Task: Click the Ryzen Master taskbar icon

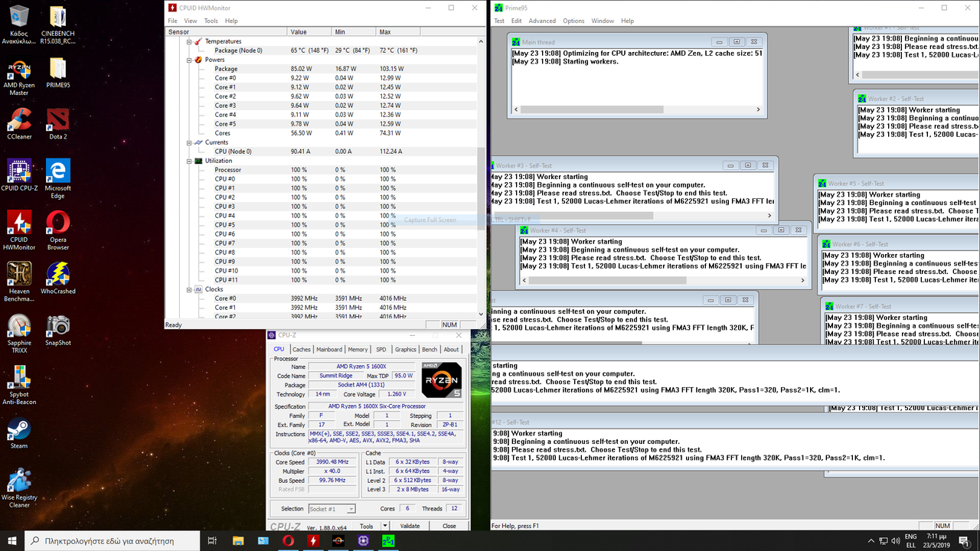Action: pyautogui.click(x=338, y=540)
